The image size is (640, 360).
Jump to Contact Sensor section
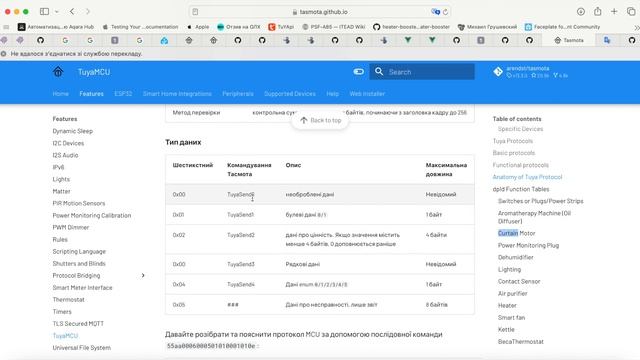pyautogui.click(x=519, y=281)
